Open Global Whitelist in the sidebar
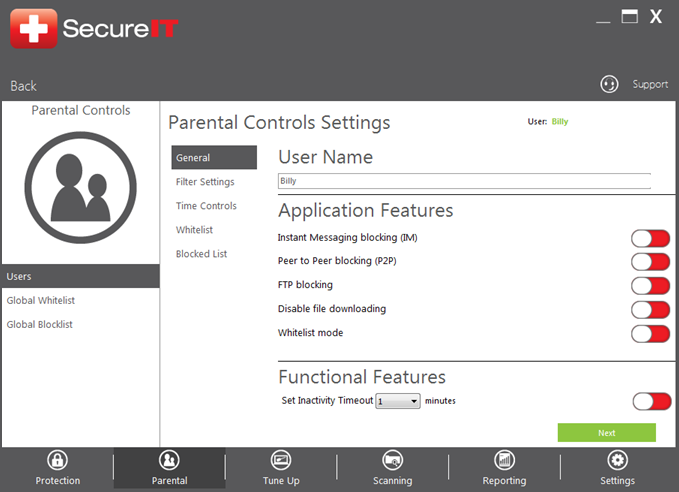The height and width of the screenshot is (492, 679). (41, 300)
